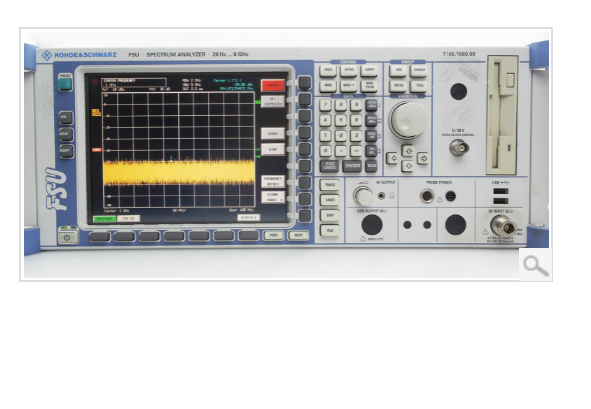
Task: Click the round PROBE POWER connector
Action: (427, 196)
